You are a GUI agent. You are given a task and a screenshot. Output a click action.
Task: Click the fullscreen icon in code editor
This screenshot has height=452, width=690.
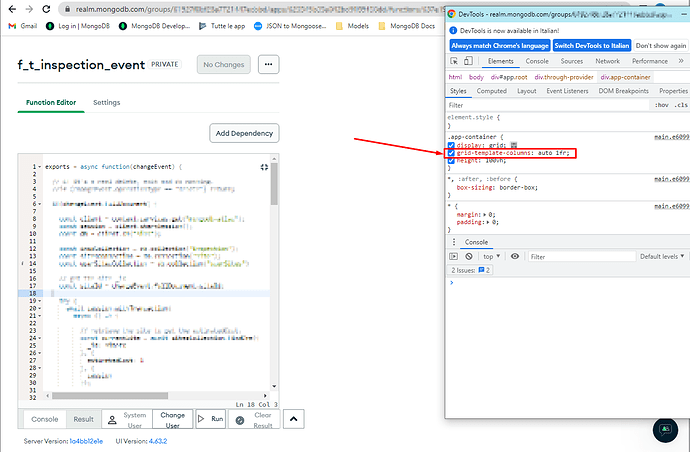coord(264,167)
